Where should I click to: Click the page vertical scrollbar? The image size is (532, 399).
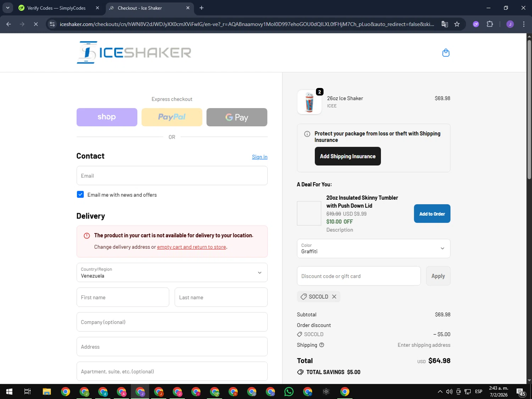click(529, 110)
